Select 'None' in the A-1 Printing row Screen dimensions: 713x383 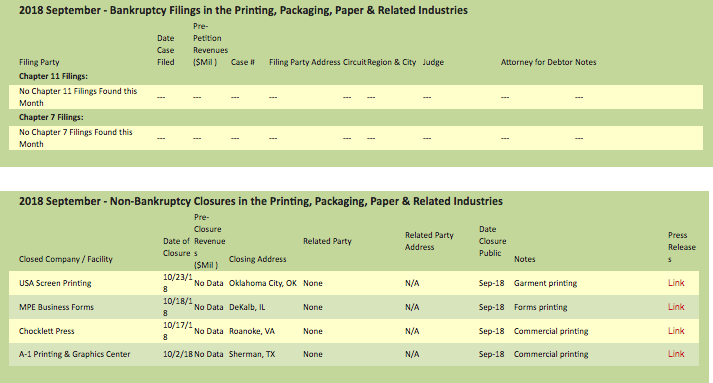[x=313, y=354]
